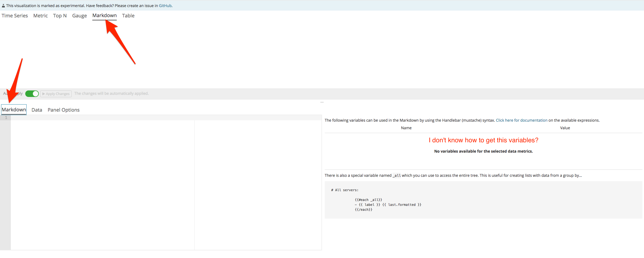Click the panel divider drag handle dots
644x258 pixels.
(322, 102)
